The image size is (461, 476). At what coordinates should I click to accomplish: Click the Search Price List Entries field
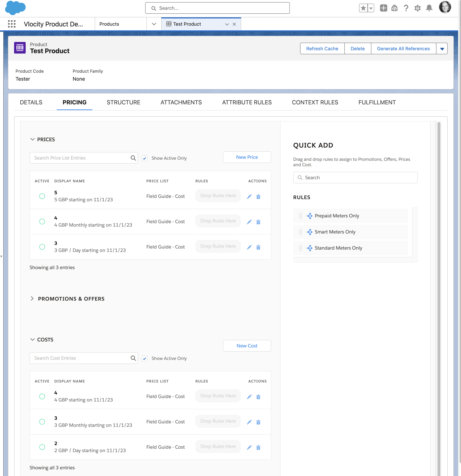84,158
